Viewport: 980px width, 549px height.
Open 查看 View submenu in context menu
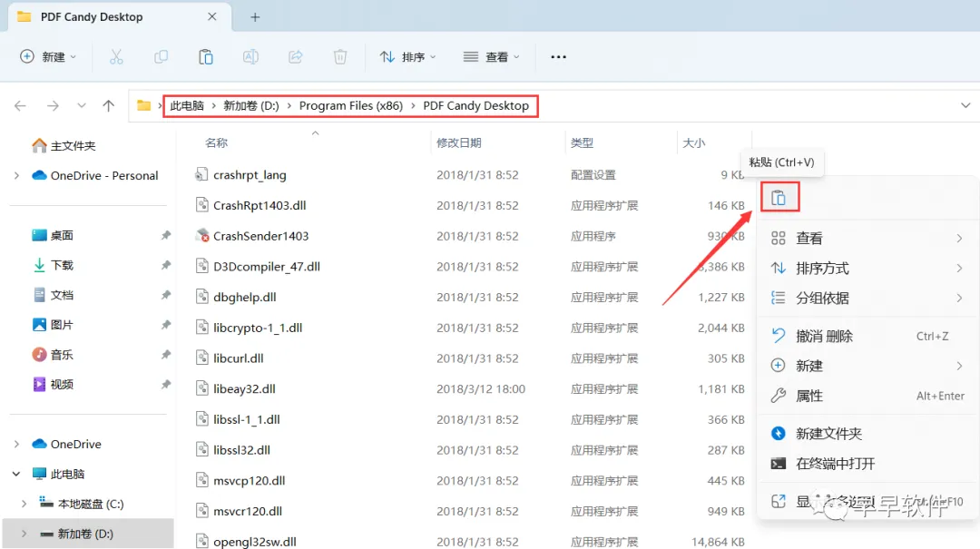(x=867, y=239)
